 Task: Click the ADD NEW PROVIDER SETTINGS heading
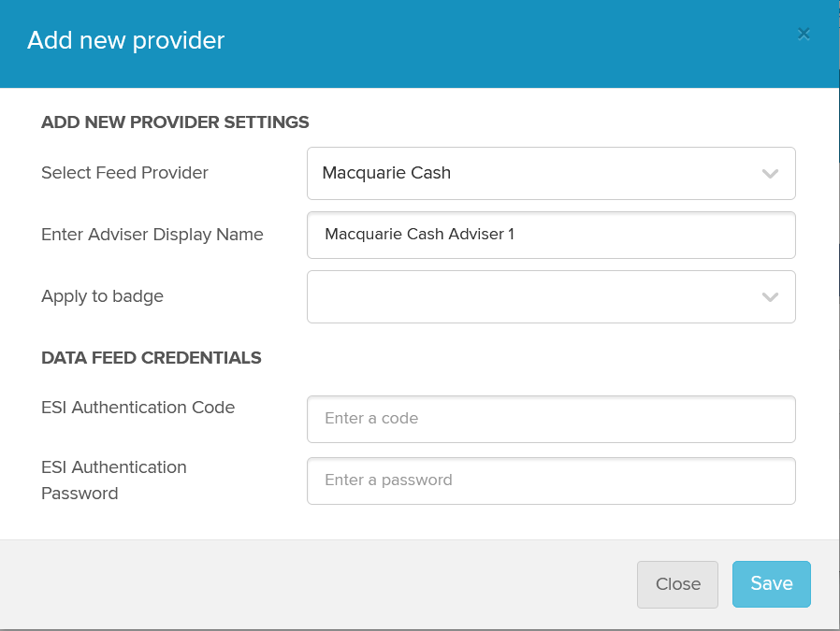(175, 122)
